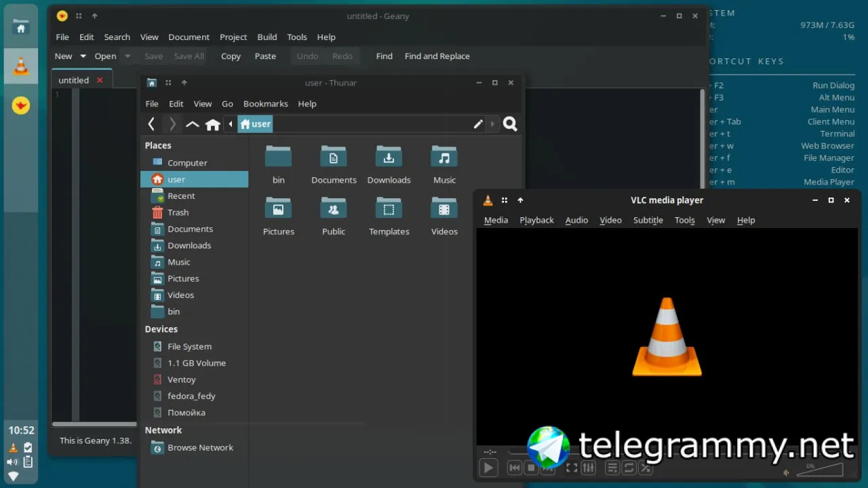868x488 pixels.
Task: Open the Public folder icon in Thunar
Action: pyautogui.click(x=334, y=208)
